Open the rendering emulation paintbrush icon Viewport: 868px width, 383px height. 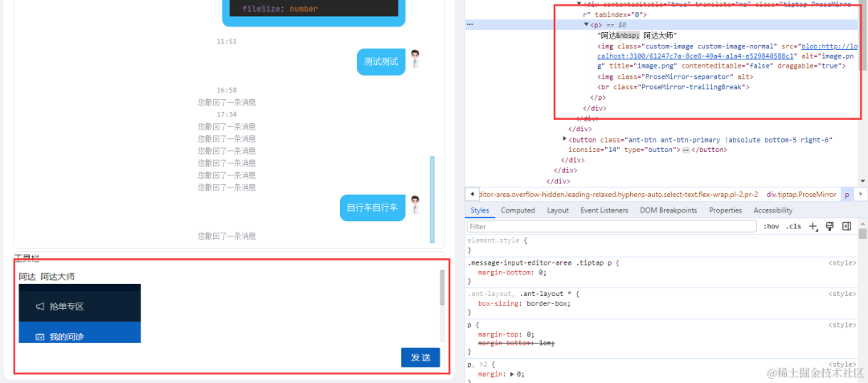point(829,226)
